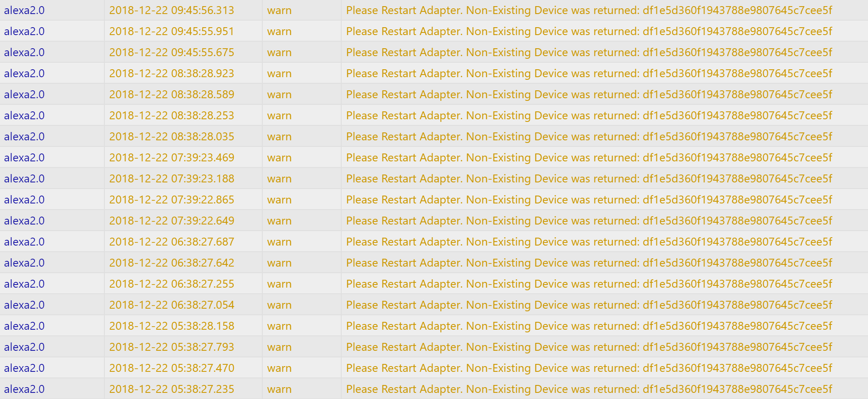Select the warn label at 06:38:27.054
This screenshot has width=868, height=399.
coord(279,305)
